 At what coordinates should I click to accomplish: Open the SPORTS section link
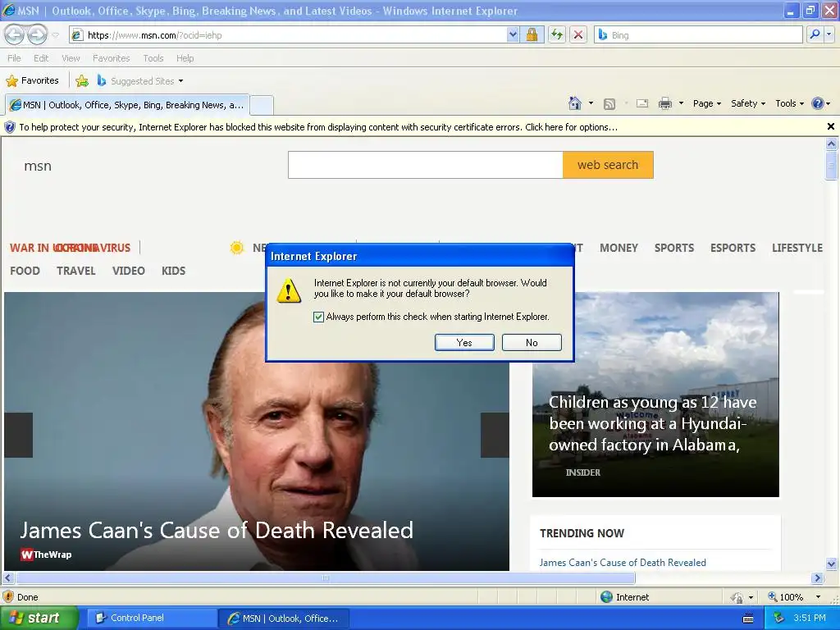(x=674, y=248)
